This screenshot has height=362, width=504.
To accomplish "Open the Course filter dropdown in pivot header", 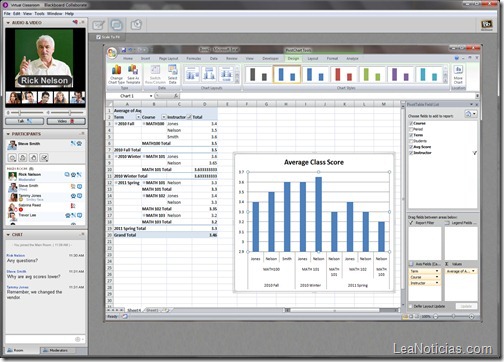I will [x=164, y=117].
